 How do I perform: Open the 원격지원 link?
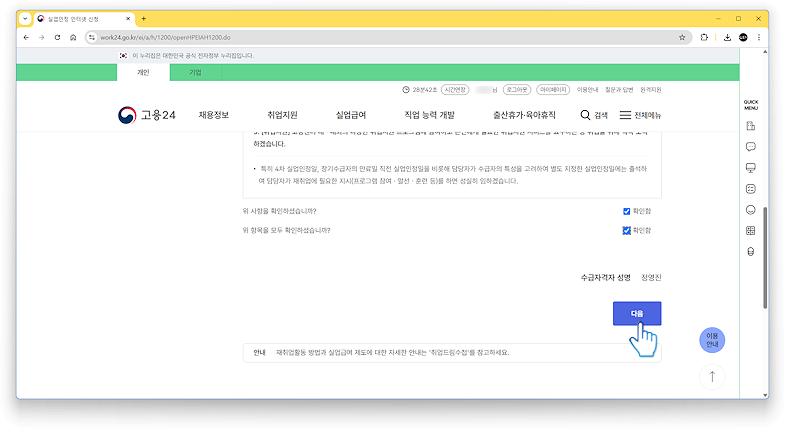click(651, 90)
